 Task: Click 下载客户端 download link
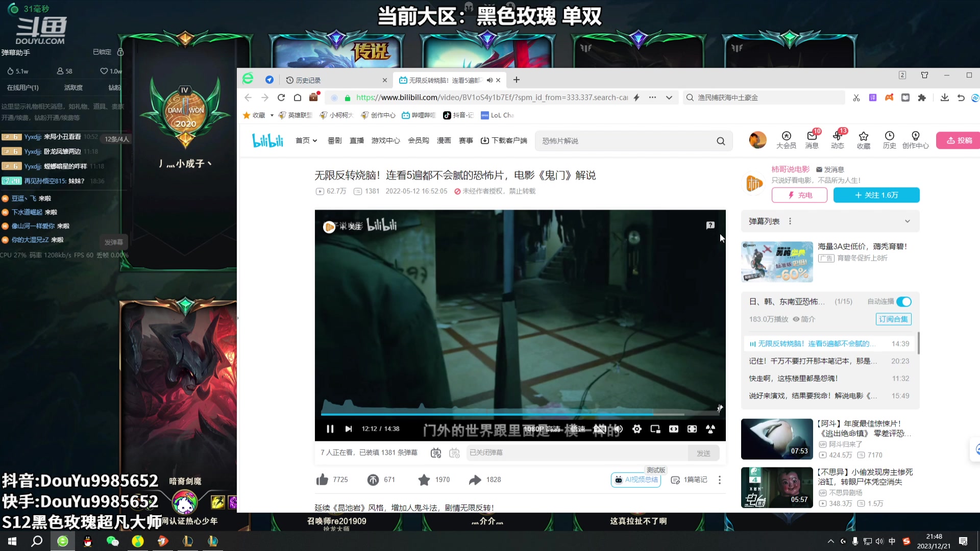pos(504,140)
